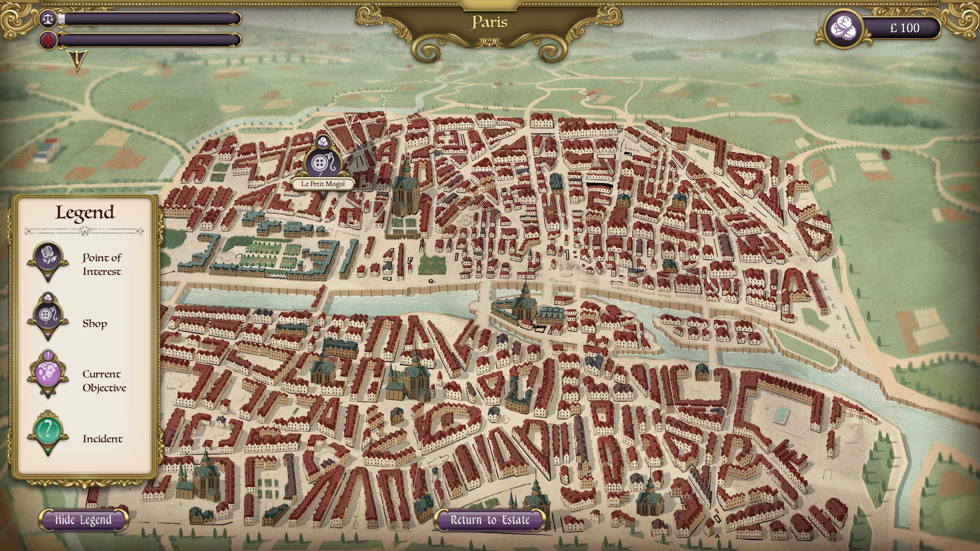980x551 pixels.
Task: Click the Current Objective legend label
Action: (x=104, y=381)
